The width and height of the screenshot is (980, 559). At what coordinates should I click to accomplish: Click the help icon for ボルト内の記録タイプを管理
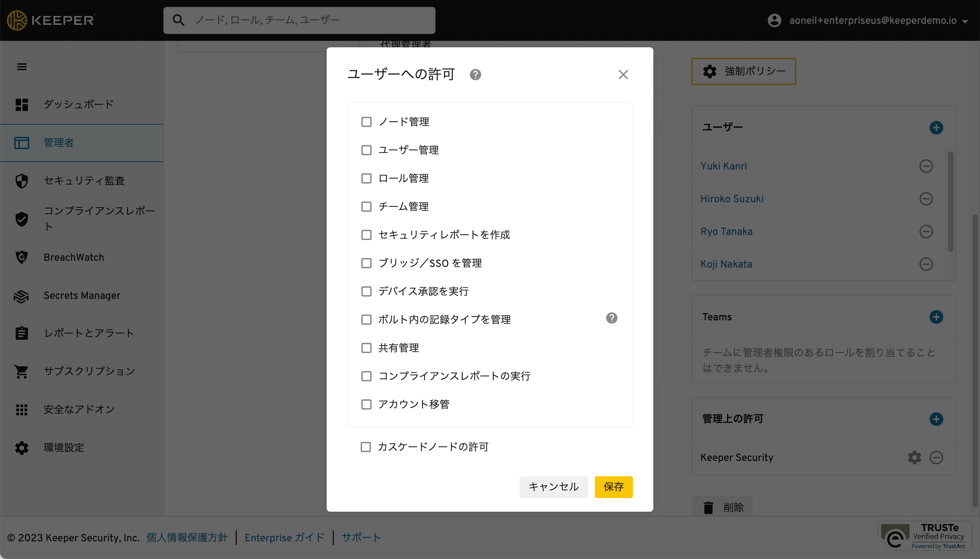click(x=611, y=318)
